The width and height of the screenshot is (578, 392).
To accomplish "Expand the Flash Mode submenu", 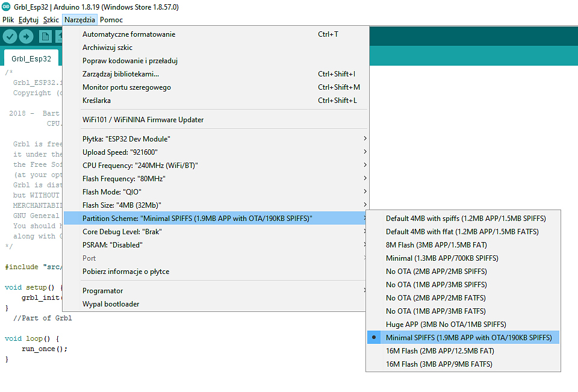I will [216, 192].
